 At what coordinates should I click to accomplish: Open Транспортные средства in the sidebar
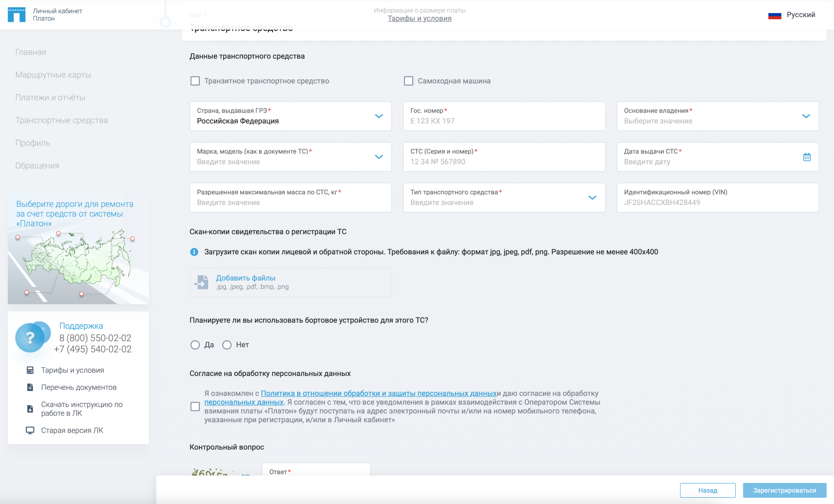[61, 120]
